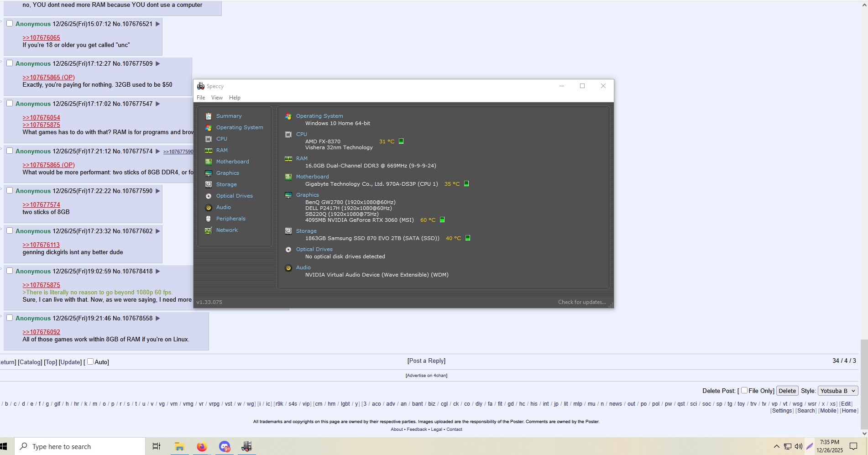Open the CPU icon in Speccy's sidebar
Image resolution: width=868 pixels, height=455 pixels.
(209, 139)
